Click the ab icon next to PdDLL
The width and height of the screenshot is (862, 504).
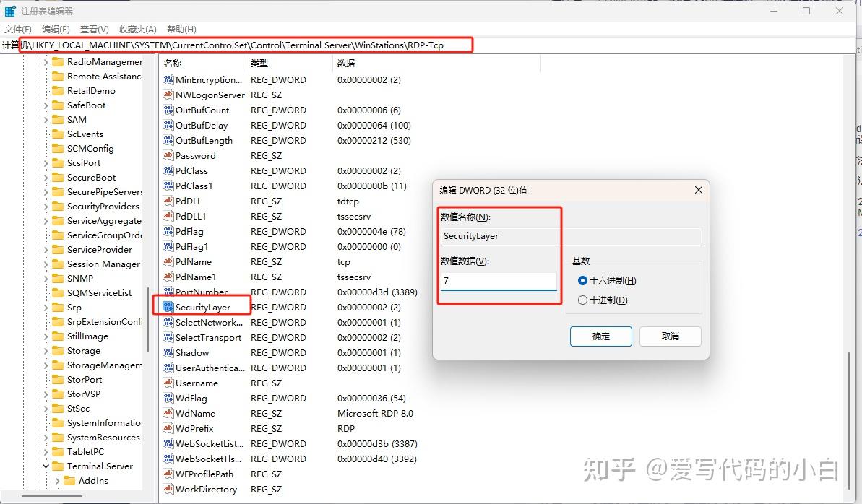point(167,201)
